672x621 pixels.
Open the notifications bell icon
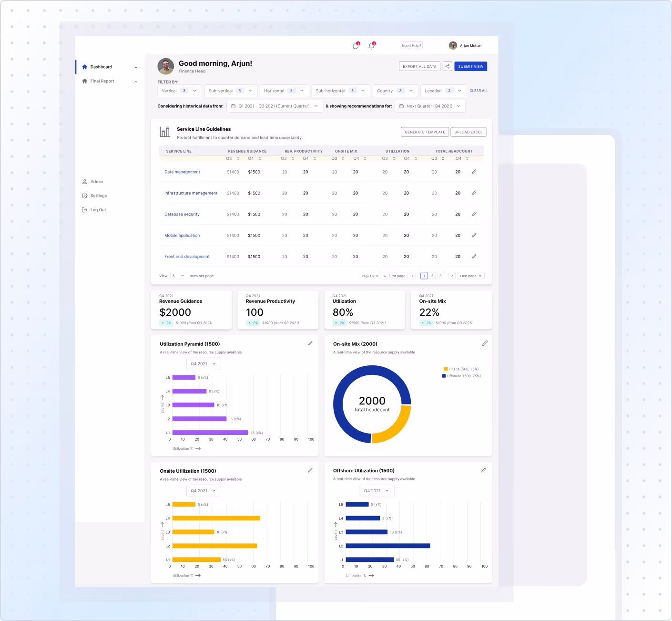371,45
